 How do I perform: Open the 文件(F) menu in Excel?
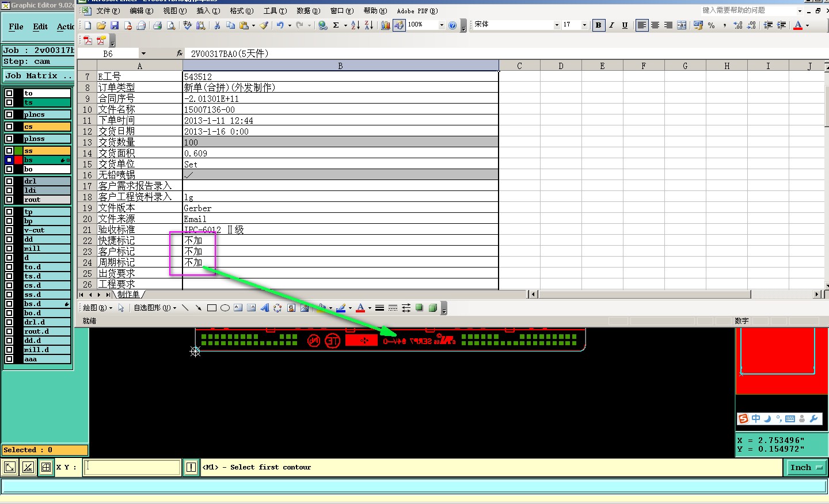point(108,11)
